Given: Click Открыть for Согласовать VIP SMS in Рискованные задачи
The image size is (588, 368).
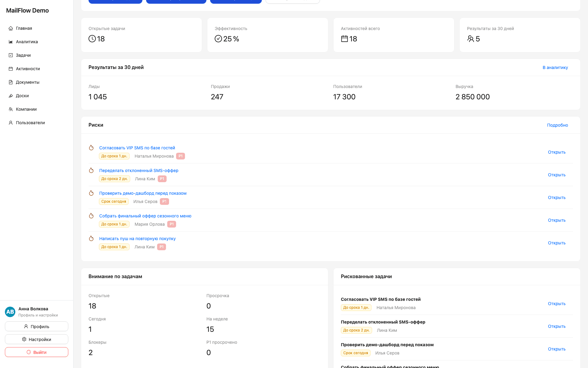Looking at the screenshot, I should [556, 304].
